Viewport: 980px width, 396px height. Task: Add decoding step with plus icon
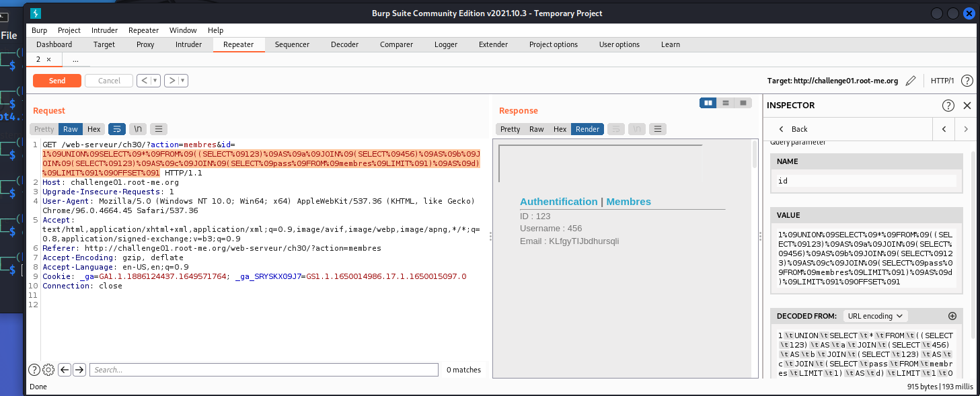952,316
